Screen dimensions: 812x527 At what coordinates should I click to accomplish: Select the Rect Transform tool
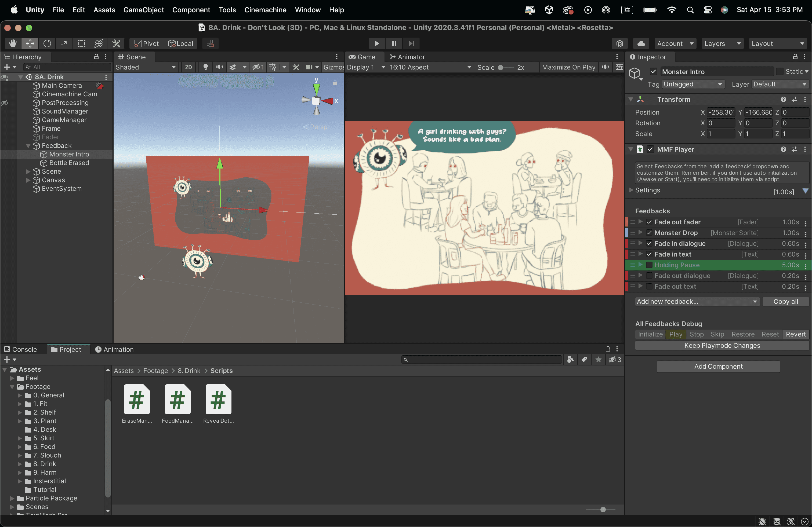[x=81, y=43]
